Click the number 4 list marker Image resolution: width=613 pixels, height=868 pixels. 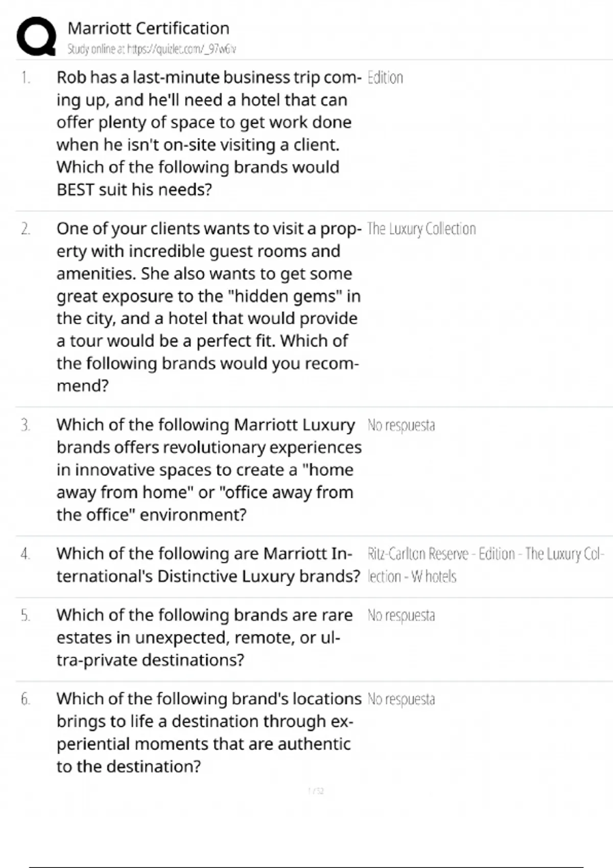[26, 554]
